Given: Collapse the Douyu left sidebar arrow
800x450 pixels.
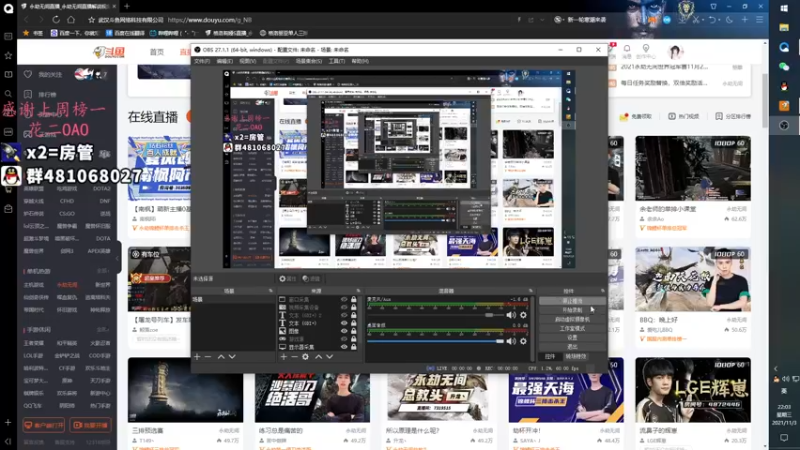Looking at the screenshot, I should tap(118, 258).
